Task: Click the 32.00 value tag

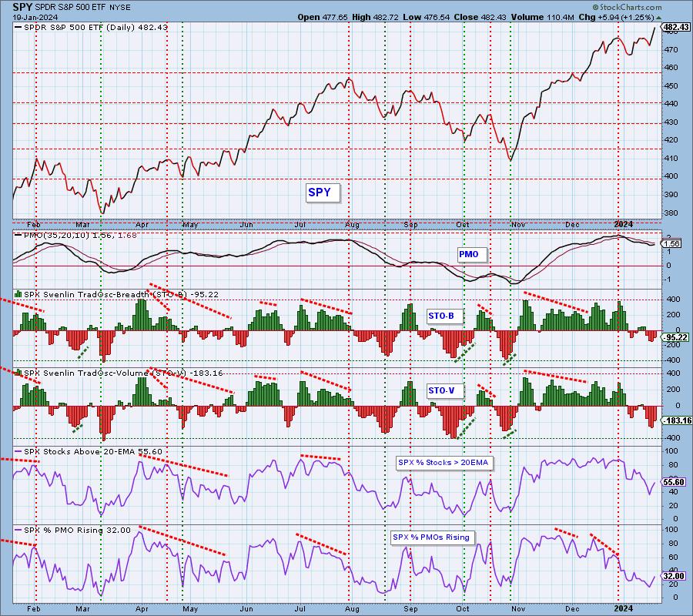Action: [674, 576]
